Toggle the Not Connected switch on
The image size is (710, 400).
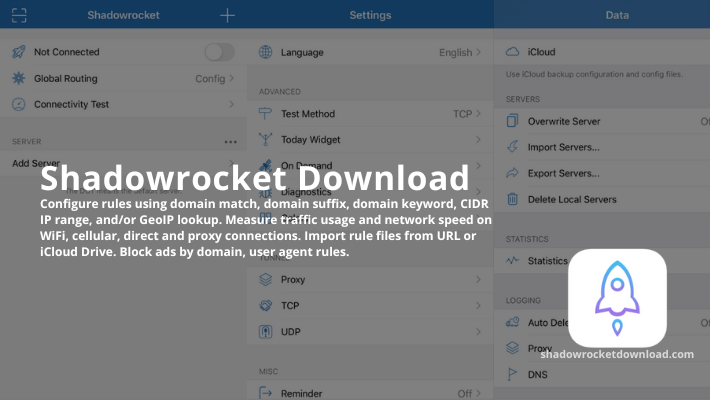(x=220, y=52)
